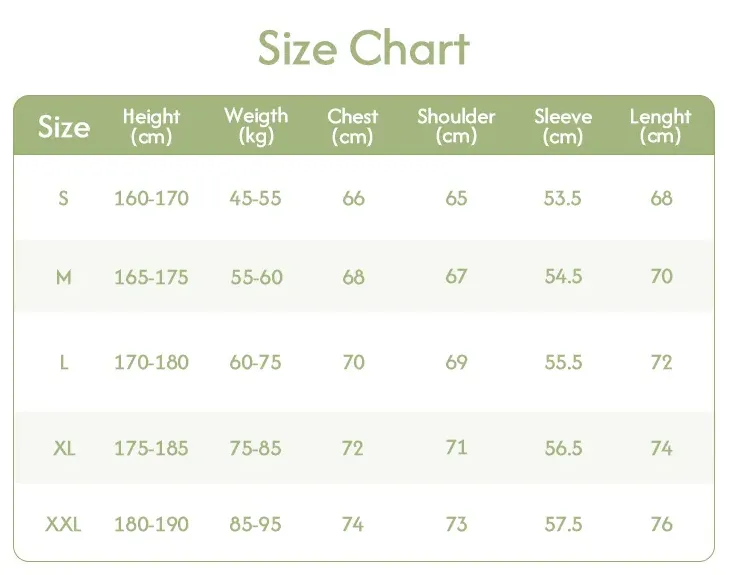Select the S size row label
This screenshot has width=730, height=575.
[64, 198]
